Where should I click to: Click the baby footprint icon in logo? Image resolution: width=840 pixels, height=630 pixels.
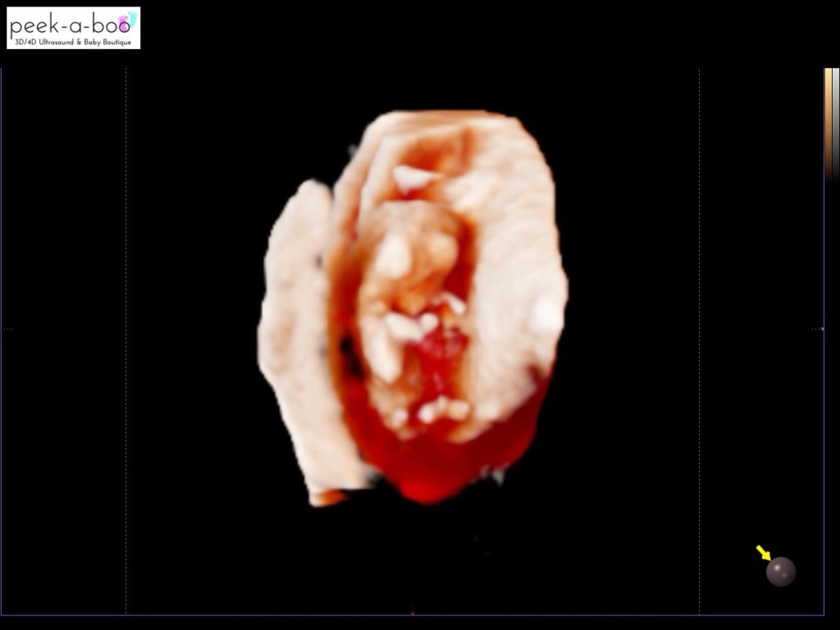(x=129, y=22)
